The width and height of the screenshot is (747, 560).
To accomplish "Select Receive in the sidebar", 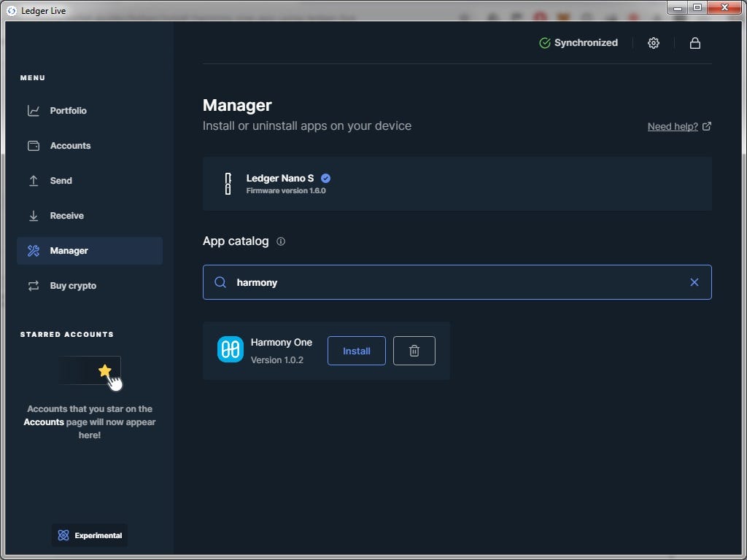I will tap(90, 216).
